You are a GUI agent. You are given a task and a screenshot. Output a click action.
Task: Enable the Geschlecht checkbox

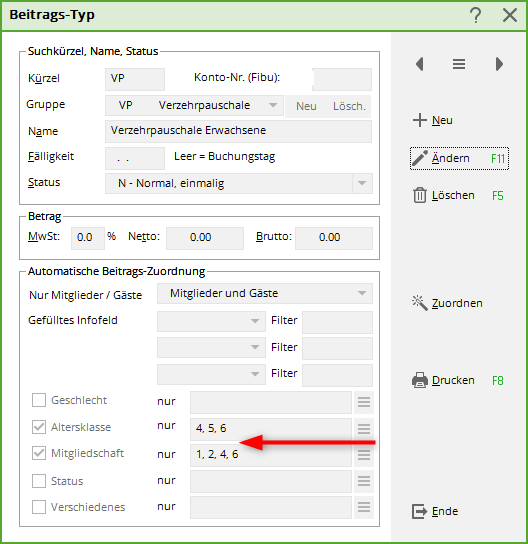(x=39, y=400)
